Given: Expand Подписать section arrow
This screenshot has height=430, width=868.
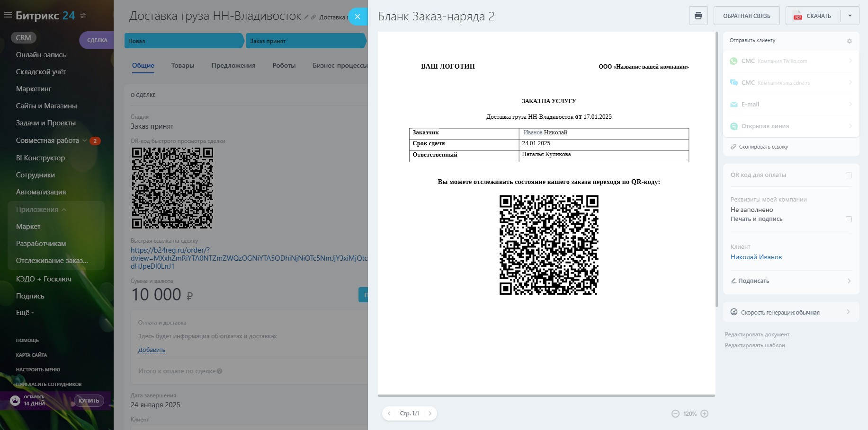Looking at the screenshot, I should click(849, 281).
